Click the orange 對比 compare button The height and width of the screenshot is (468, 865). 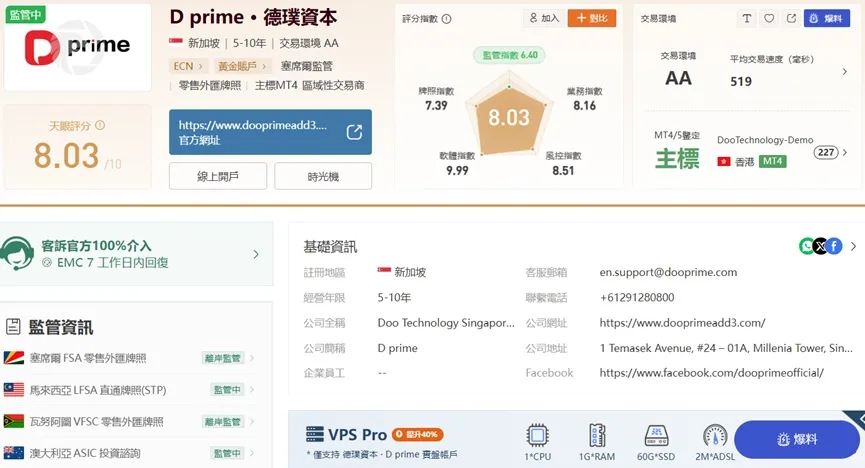coord(592,18)
